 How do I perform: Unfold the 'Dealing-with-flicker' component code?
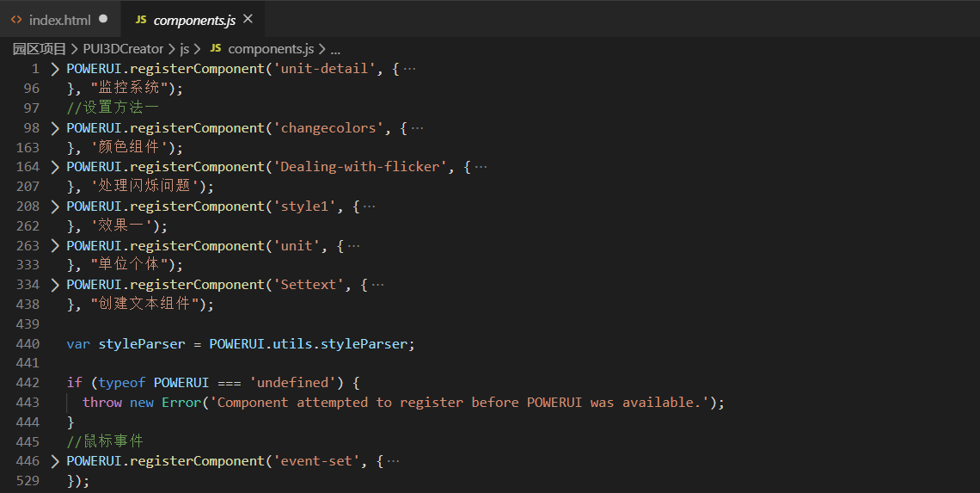[55, 167]
